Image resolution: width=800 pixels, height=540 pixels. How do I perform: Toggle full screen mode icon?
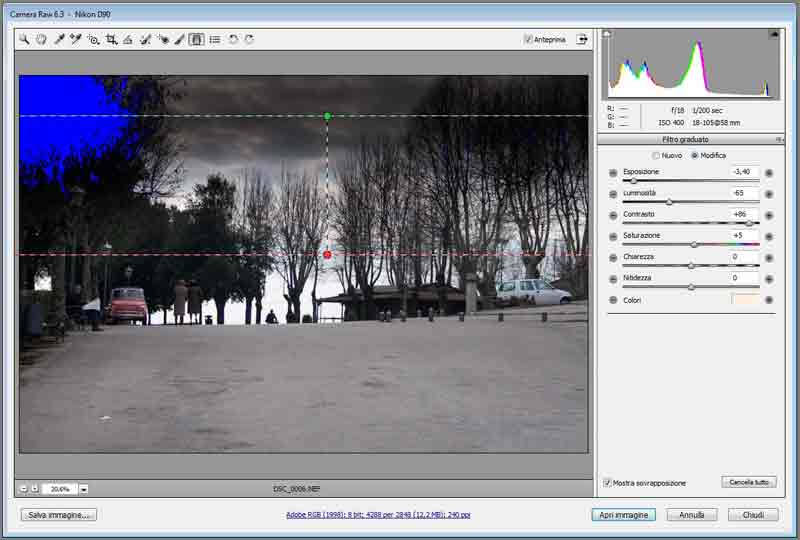[x=582, y=40]
